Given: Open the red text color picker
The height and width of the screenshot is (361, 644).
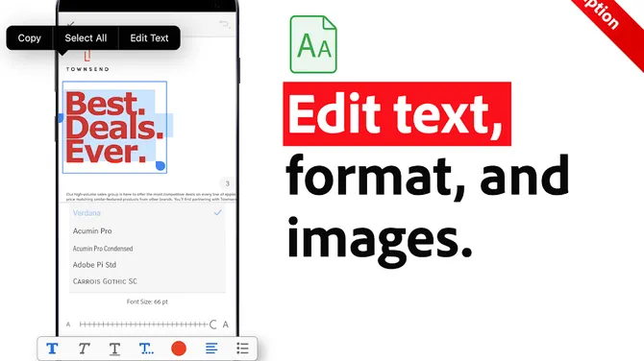Looking at the screenshot, I should [179, 349].
